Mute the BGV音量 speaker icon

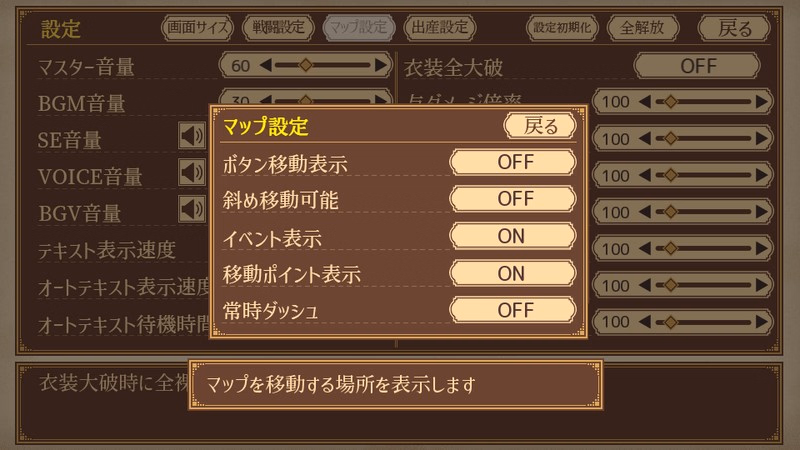click(x=192, y=209)
